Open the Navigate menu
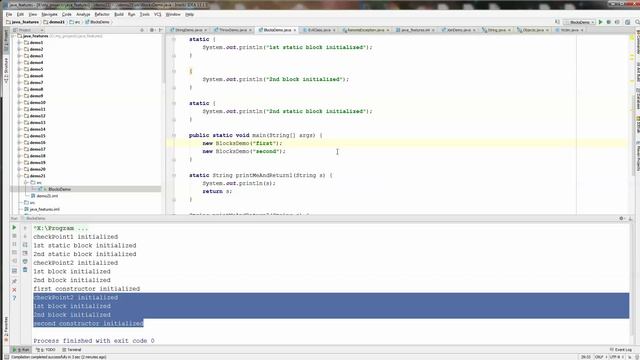The width and height of the screenshot is (640, 360). 49,14
